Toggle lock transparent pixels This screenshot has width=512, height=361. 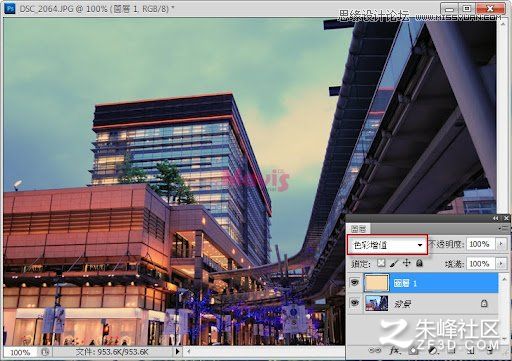pos(381,263)
